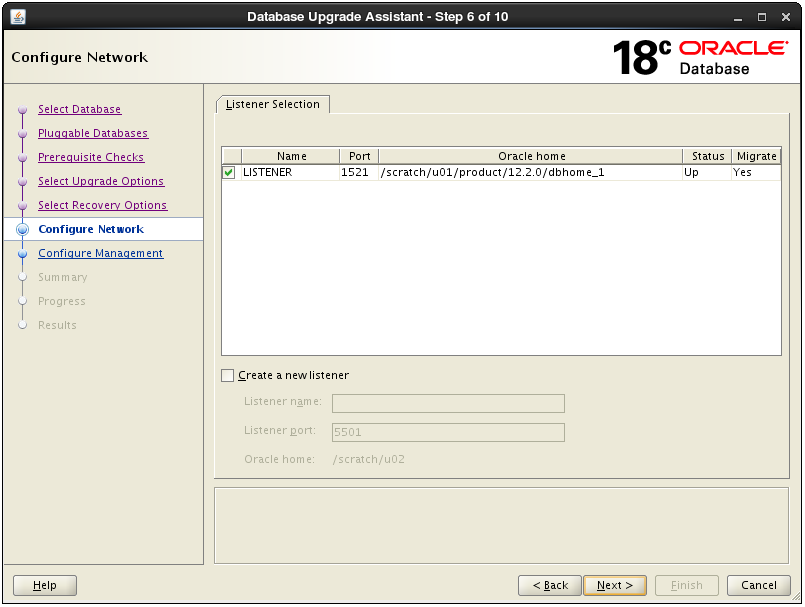Open Prerequisite Checks step
This screenshot has height=607, width=805.
91,158
